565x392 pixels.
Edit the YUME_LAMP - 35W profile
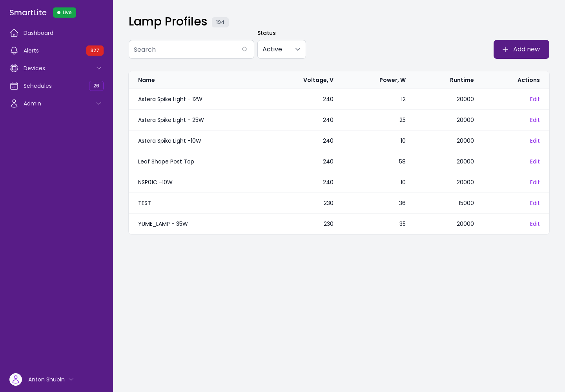tap(535, 224)
